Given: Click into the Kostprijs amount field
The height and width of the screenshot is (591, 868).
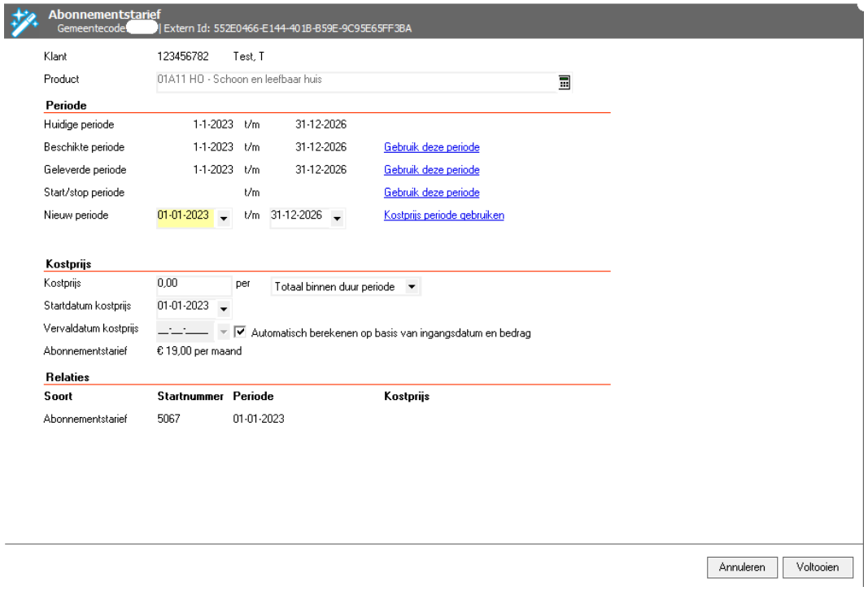Looking at the screenshot, I should pos(194,286).
